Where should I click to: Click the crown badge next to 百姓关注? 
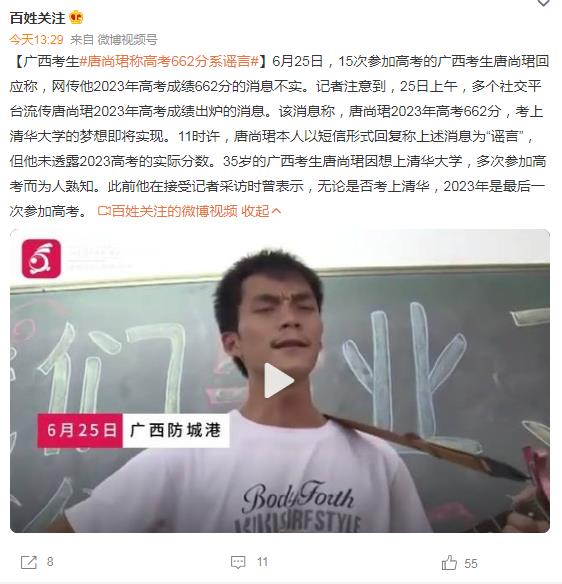(x=76, y=18)
